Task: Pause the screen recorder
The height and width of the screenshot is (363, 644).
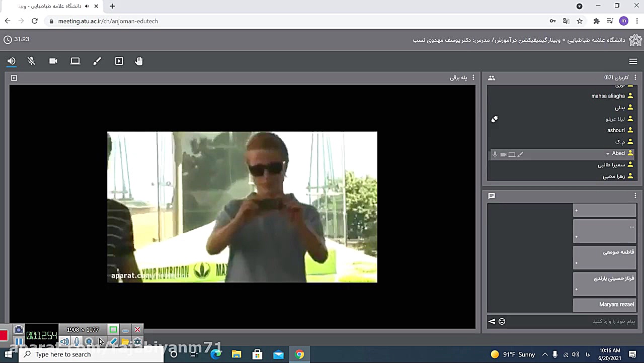Action: [19, 342]
